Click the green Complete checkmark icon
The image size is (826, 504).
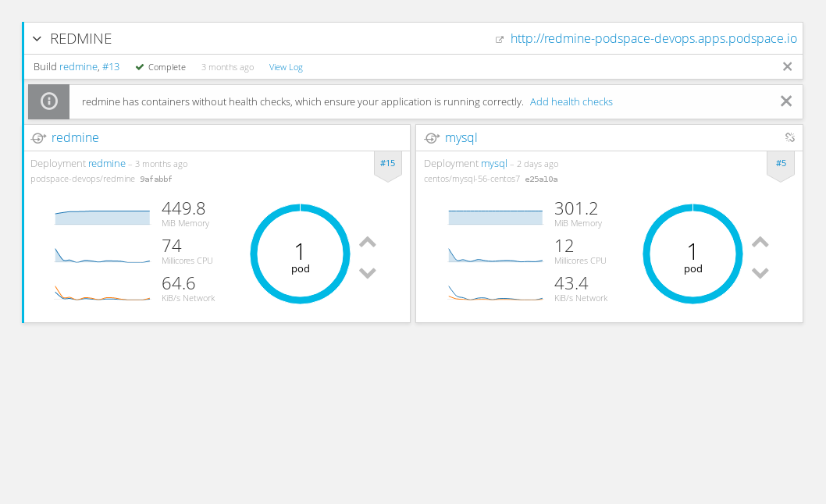(140, 67)
